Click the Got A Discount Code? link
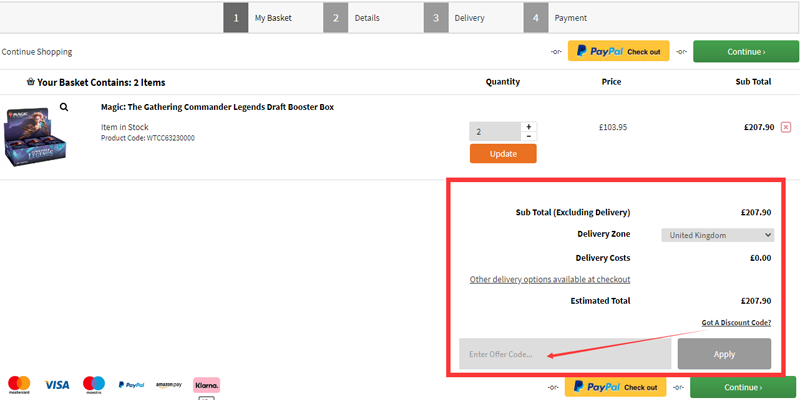Viewport: 800px width, 400px height. coord(736,322)
